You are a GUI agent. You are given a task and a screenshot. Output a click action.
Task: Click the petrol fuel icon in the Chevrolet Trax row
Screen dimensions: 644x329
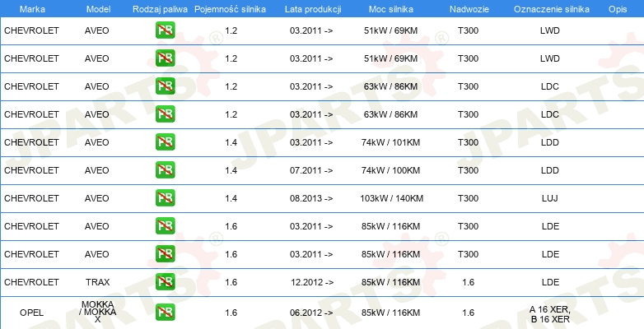(x=165, y=281)
